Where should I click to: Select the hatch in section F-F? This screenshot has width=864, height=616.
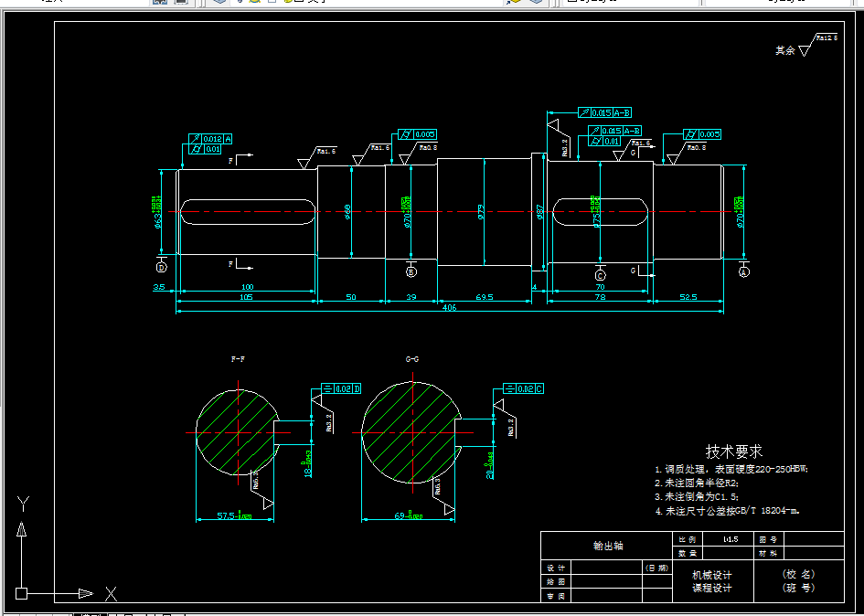click(238, 432)
